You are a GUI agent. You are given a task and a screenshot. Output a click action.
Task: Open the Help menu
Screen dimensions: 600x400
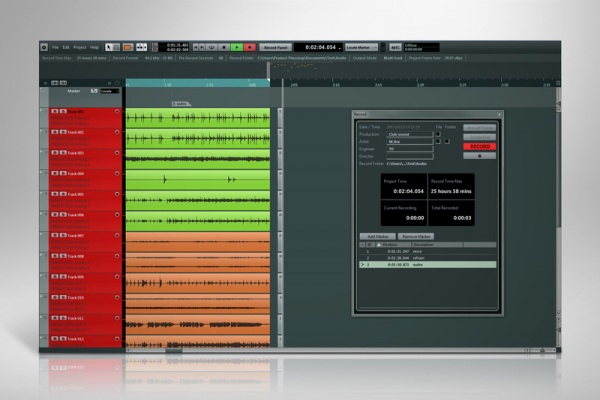[x=94, y=47]
